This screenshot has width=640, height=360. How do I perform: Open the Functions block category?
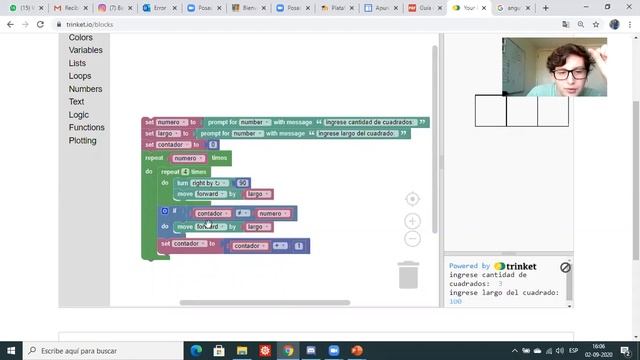[87, 127]
